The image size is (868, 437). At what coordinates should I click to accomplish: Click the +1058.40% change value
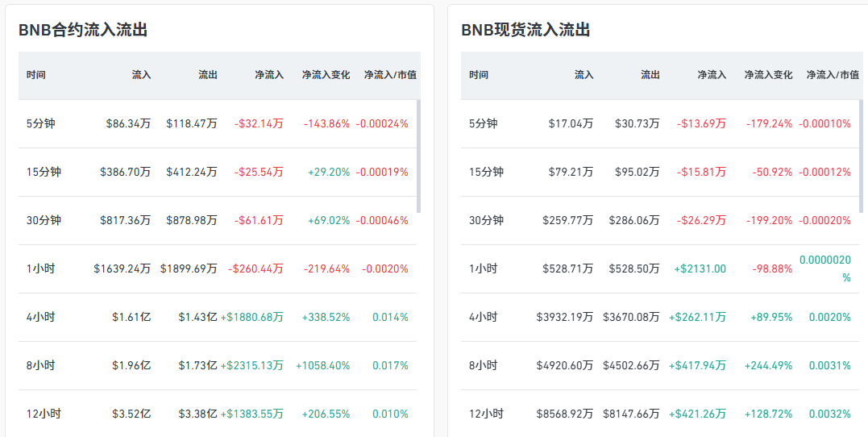322,365
